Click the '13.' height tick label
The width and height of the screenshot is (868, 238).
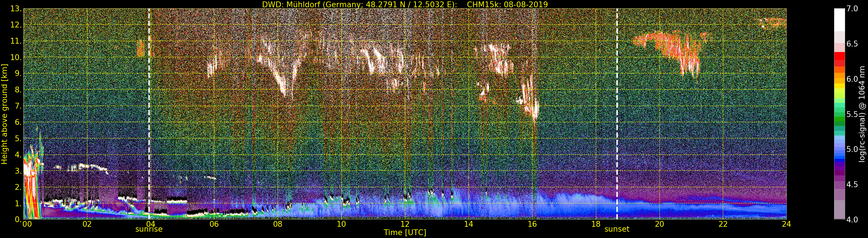tap(16, 9)
